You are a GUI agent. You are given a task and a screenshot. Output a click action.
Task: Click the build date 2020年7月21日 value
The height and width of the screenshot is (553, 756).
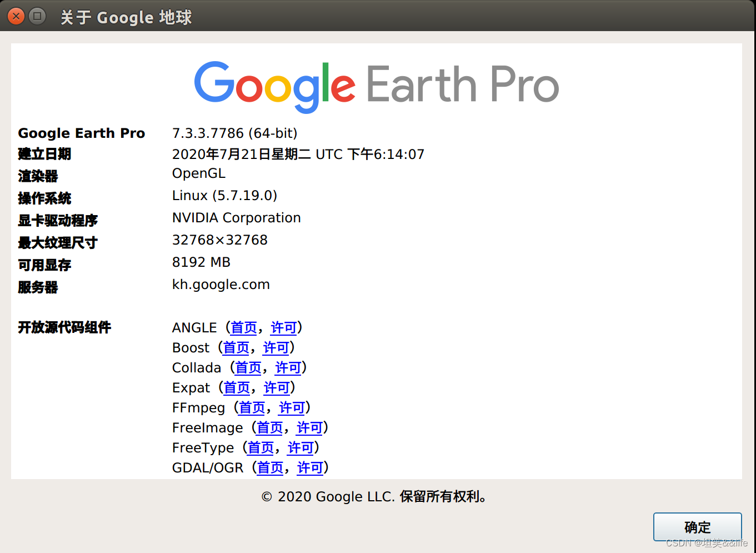298,155
